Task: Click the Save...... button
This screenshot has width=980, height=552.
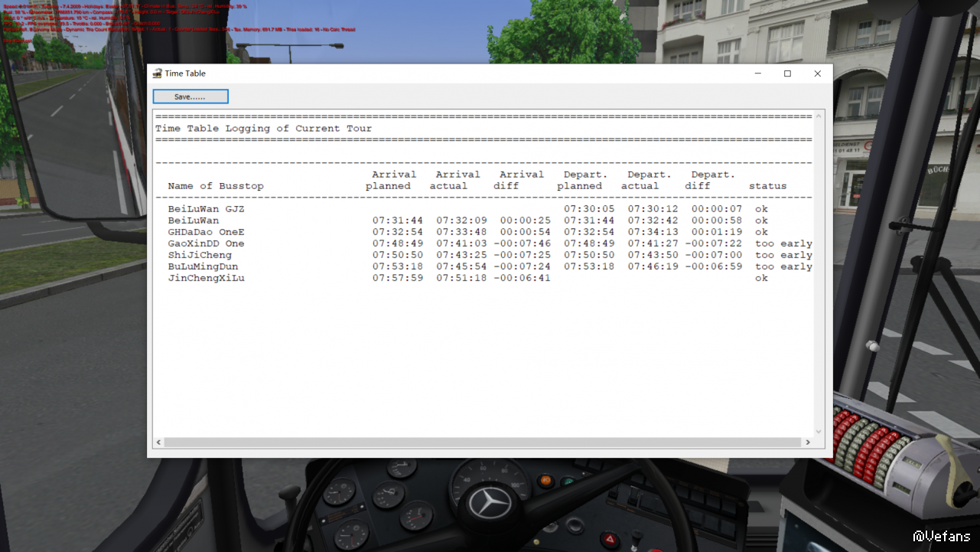Action: point(190,96)
